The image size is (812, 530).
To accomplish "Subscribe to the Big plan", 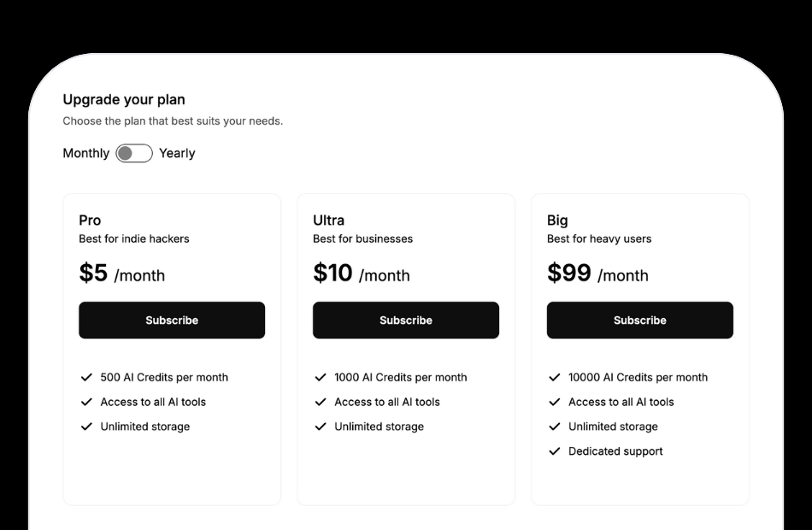I will (639, 320).
